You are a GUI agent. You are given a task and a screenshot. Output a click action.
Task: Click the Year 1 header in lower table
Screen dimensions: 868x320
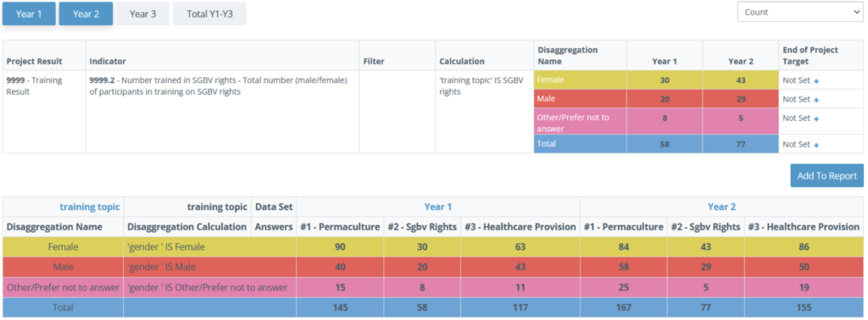coord(438,207)
